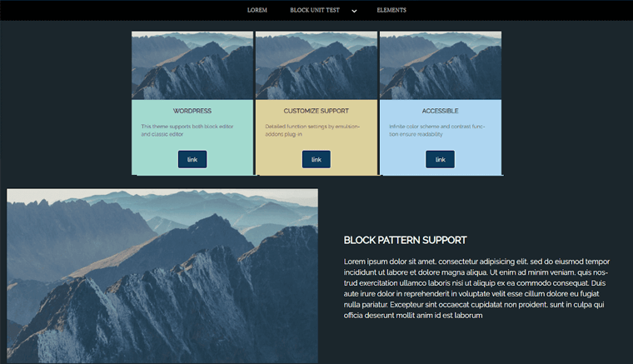The width and height of the screenshot is (633, 364).
Task: Click the WORDPRESS card heading
Action: click(x=192, y=111)
